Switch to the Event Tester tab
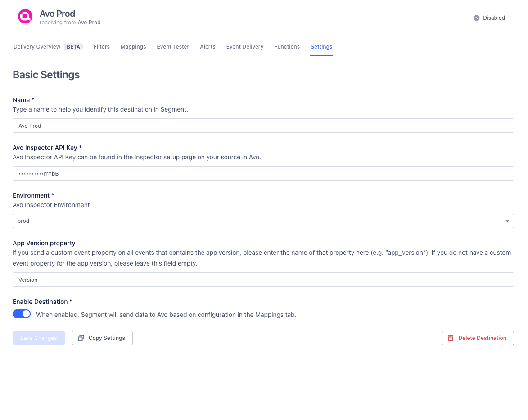Image resolution: width=528 pixels, height=420 pixels. 173,46
